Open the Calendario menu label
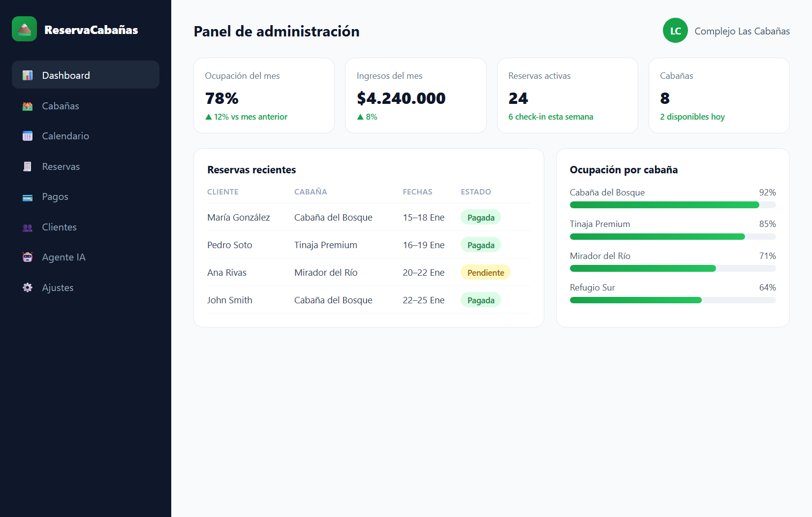812x517 pixels. [x=65, y=136]
